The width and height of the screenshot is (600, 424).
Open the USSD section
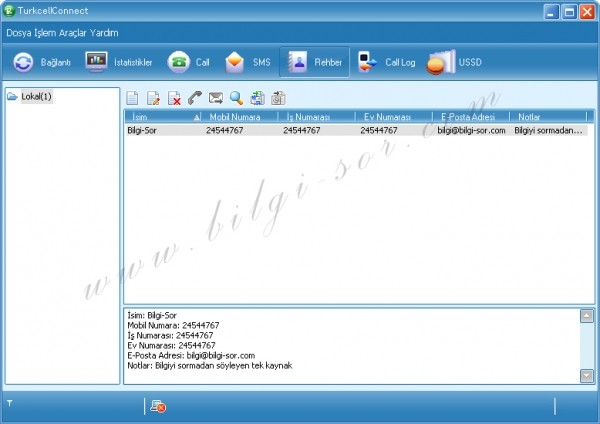pyautogui.click(x=454, y=62)
